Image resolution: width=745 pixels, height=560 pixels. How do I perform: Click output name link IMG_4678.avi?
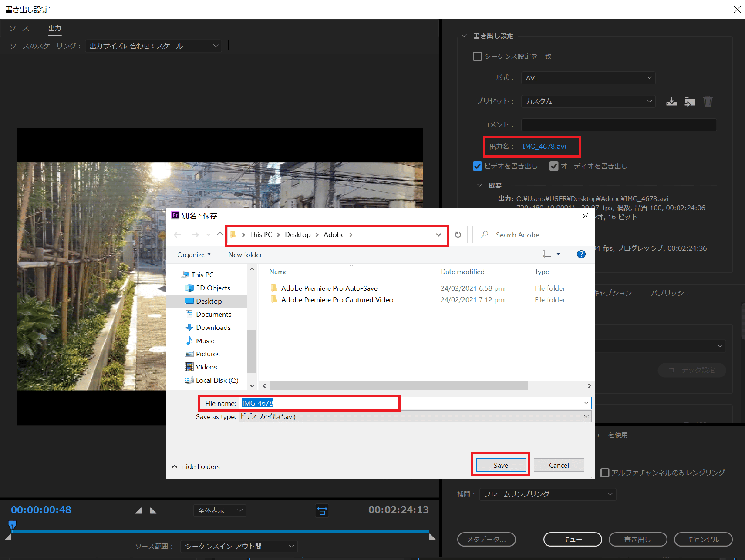544,147
